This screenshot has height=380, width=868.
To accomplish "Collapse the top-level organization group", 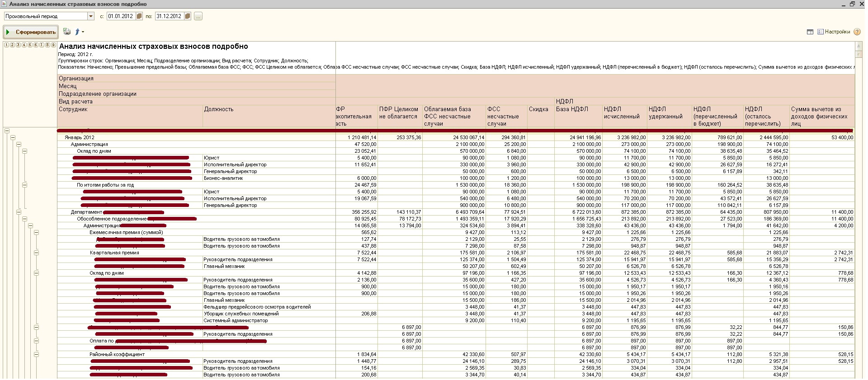I will 7,131.
